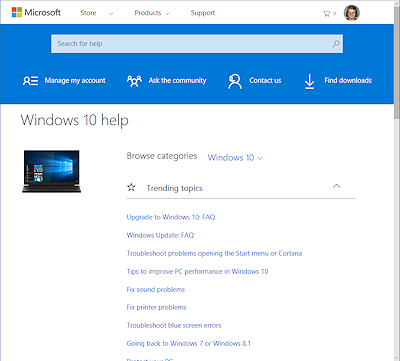This screenshot has height=361, width=400.
Task: Open the Contact us link
Action: coord(265,81)
